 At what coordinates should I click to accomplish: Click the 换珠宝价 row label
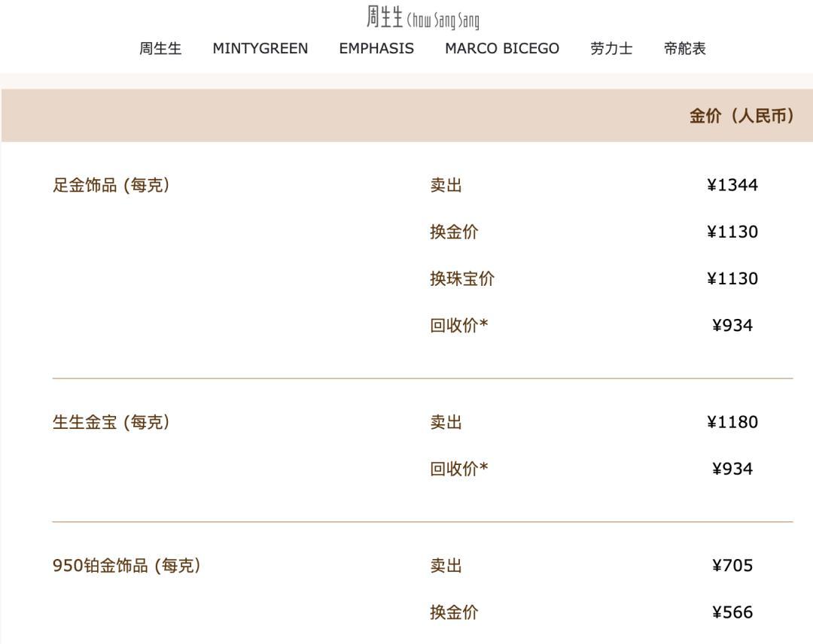click(x=462, y=278)
